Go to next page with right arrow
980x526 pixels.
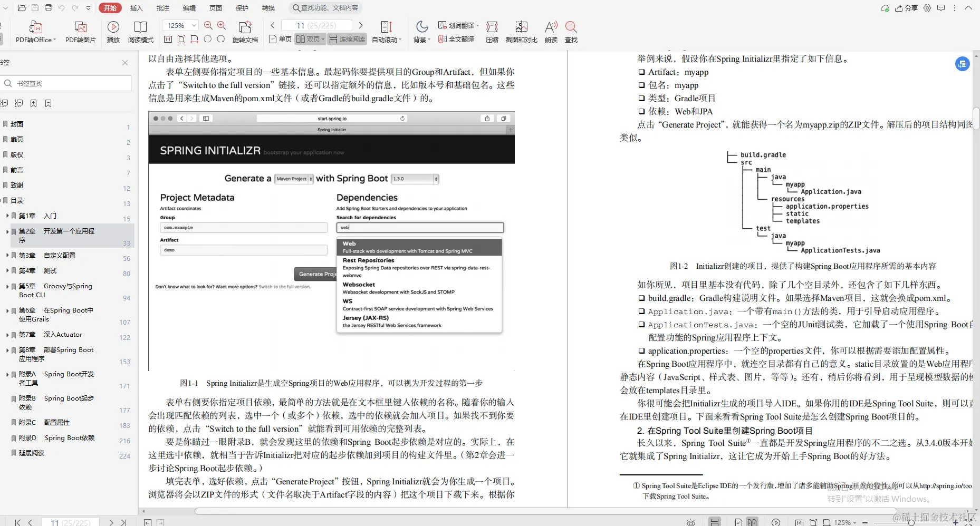(361, 25)
